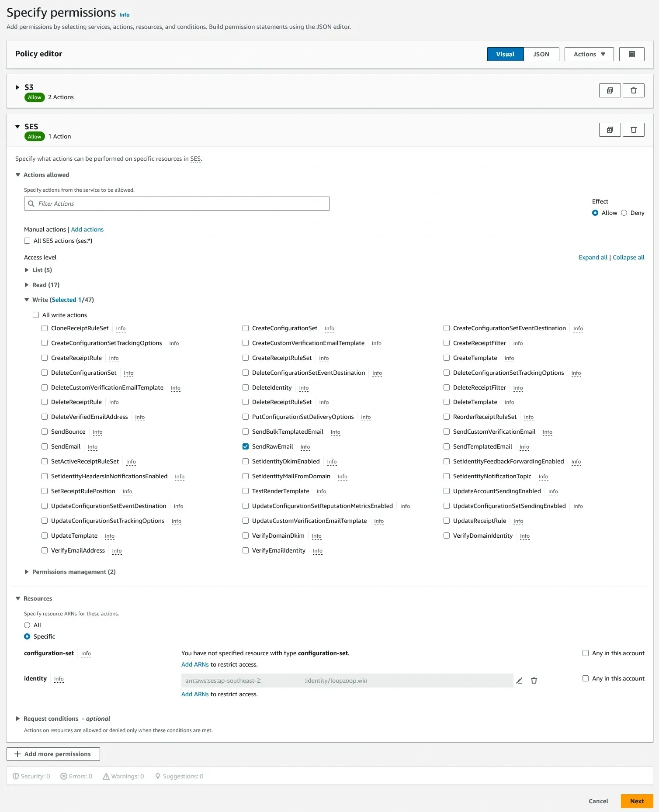Switch to JSON editor tab
The width and height of the screenshot is (659, 812).
click(541, 54)
